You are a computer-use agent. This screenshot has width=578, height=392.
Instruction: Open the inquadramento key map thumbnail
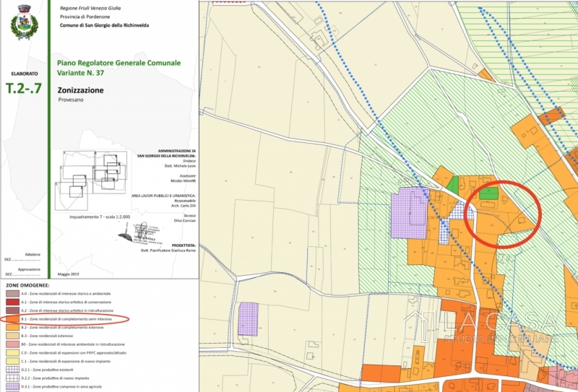tap(90, 175)
